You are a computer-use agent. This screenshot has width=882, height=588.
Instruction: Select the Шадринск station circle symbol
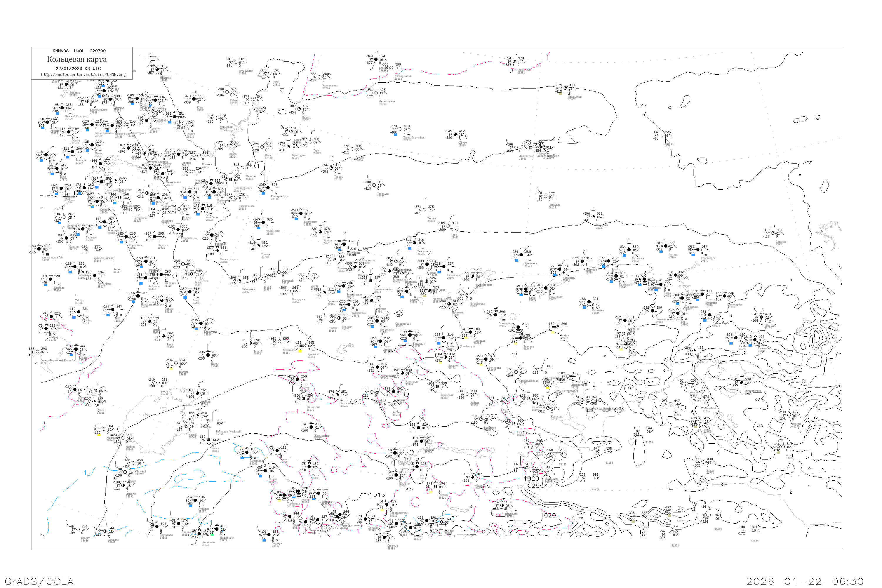point(301,214)
